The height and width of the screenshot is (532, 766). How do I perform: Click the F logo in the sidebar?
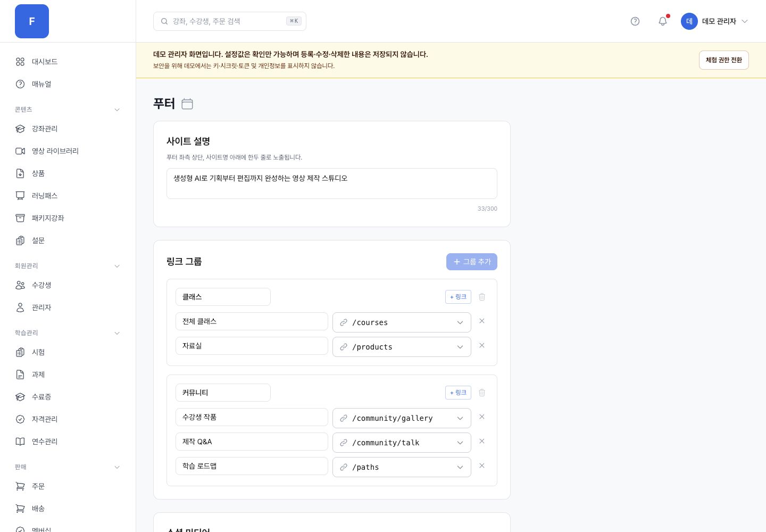(32, 21)
